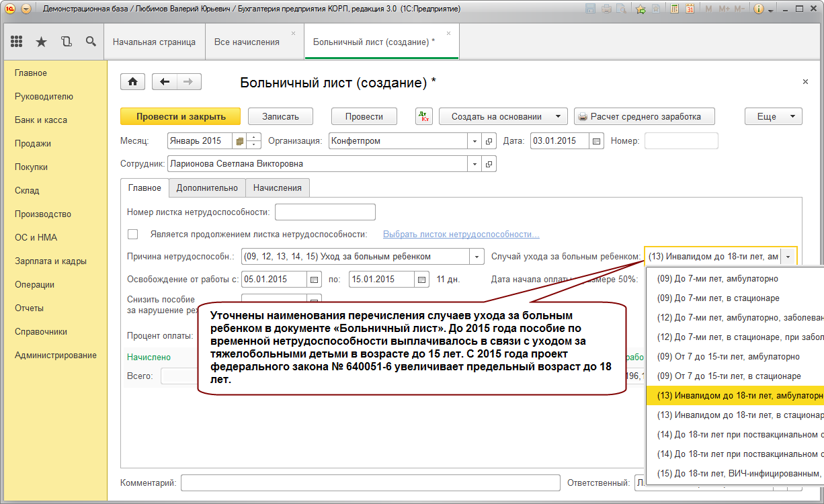Show Дт/Кт postings icon
Image resolution: width=824 pixels, height=504 pixels.
coord(424,116)
